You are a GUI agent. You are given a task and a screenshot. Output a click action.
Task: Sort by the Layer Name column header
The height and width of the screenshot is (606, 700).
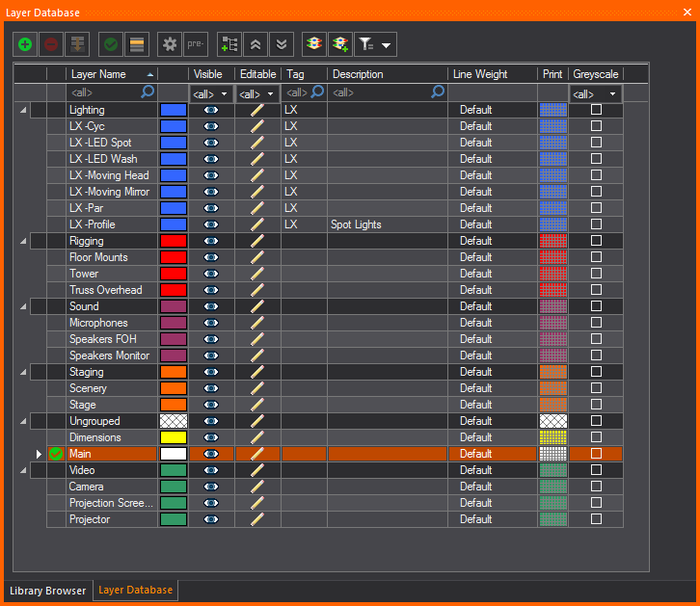tap(106, 74)
